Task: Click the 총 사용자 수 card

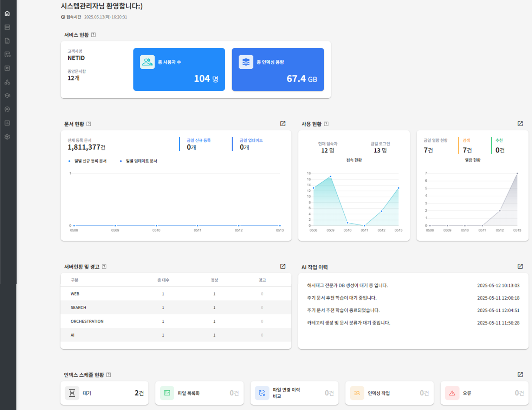Action: 179,70
